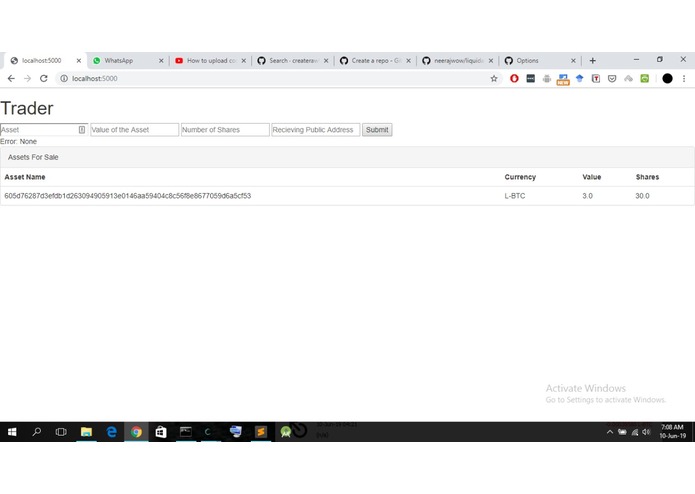This screenshot has height=494, width=695.
Task: Open the extension icon with NEW badge
Action: click(x=563, y=79)
